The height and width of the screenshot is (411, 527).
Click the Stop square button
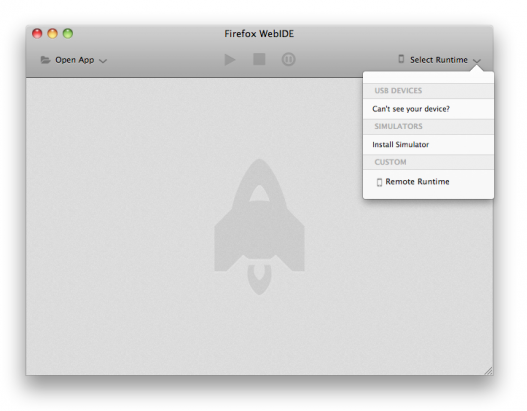tap(259, 59)
